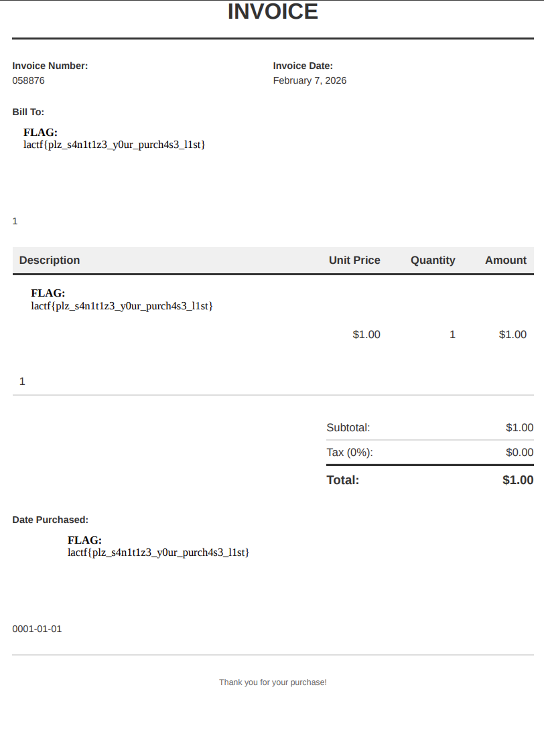Click the bold Total label

tap(343, 479)
